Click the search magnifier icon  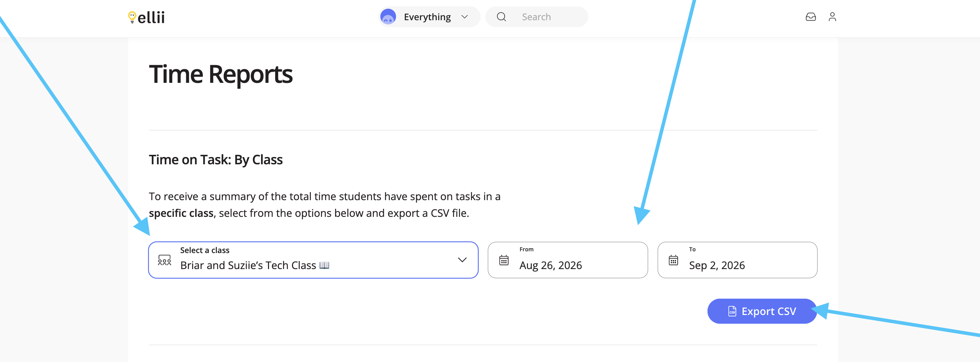(x=501, y=17)
